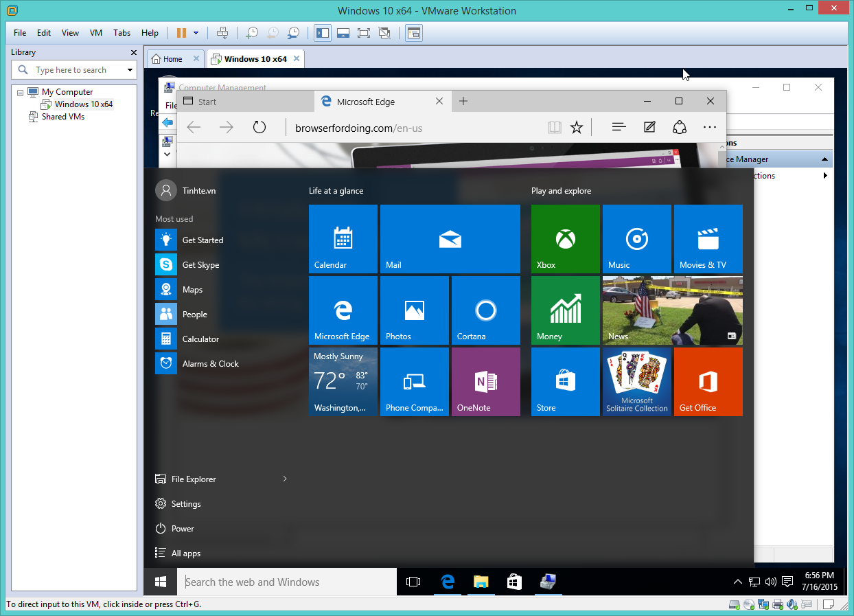Click the Search the web and Windows box

(287, 582)
